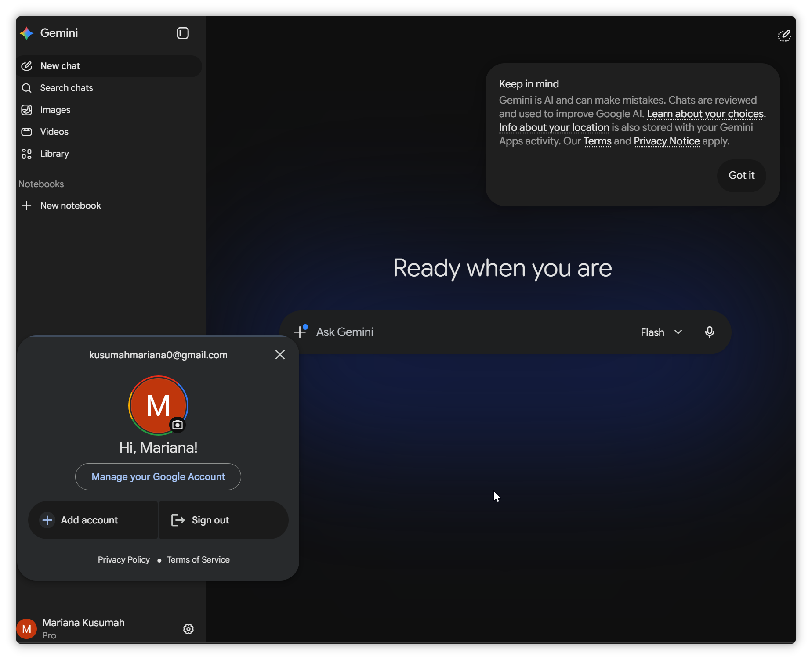This screenshot has height=660, width=812.
Task: Collapse the sidebar with the panel icon
Action: click(x=183, y=33)
